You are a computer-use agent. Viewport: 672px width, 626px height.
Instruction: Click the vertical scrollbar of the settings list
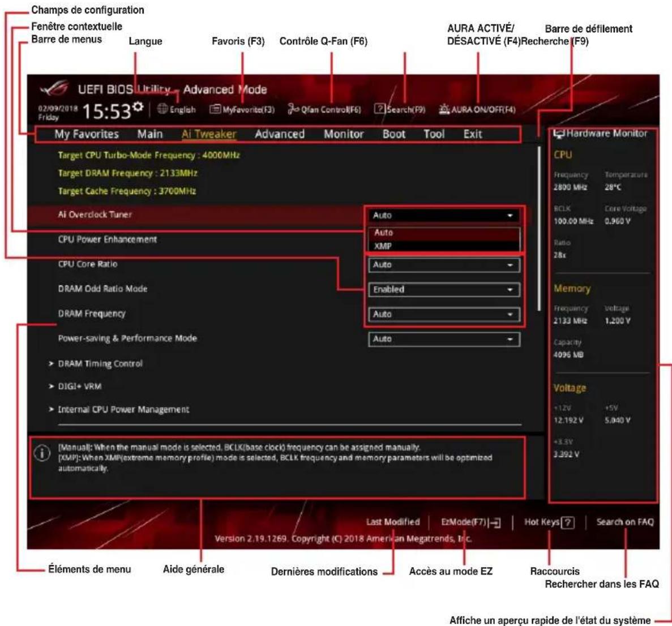(x=539, y=228)
